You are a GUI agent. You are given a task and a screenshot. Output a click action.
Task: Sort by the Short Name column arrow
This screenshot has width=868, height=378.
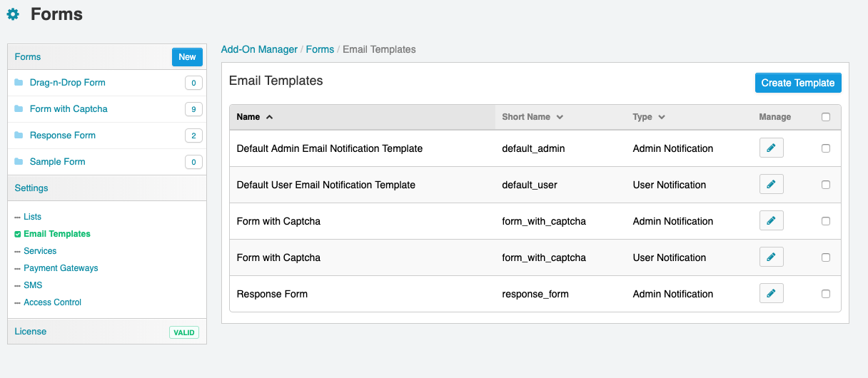[560, 117]
